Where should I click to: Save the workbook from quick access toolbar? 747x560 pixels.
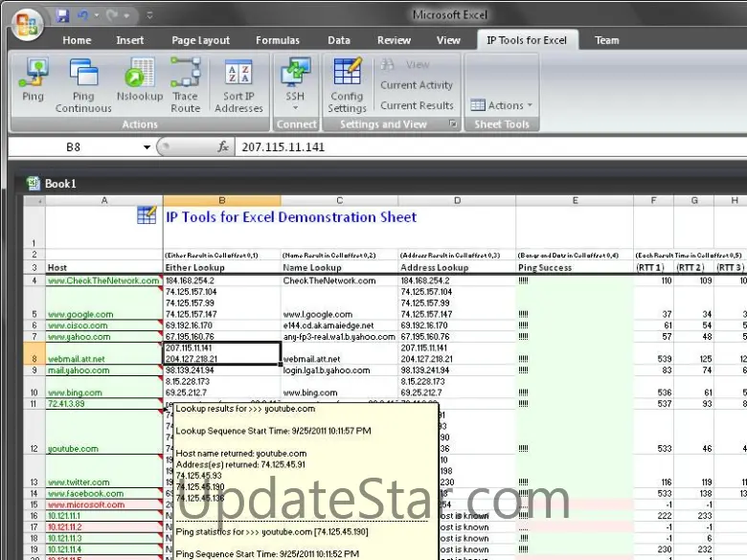(62, 15)
